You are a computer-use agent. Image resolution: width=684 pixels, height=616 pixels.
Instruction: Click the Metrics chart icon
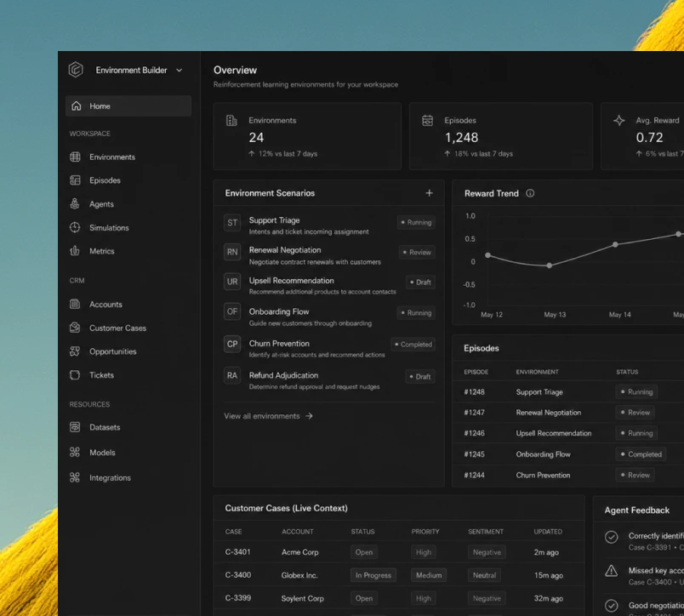[75, 251]
